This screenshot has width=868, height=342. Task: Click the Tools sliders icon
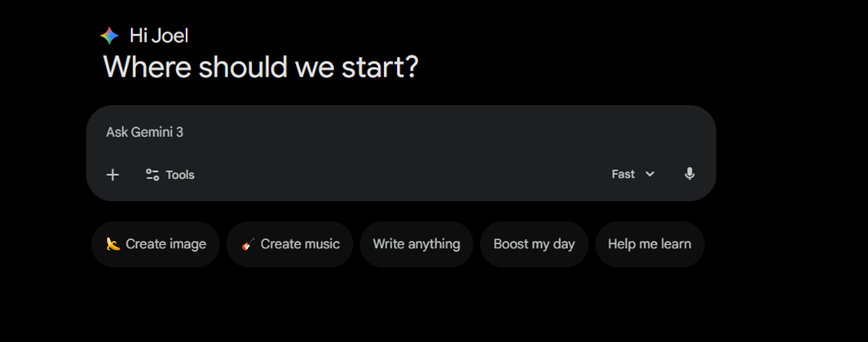[x=152, y=174]
